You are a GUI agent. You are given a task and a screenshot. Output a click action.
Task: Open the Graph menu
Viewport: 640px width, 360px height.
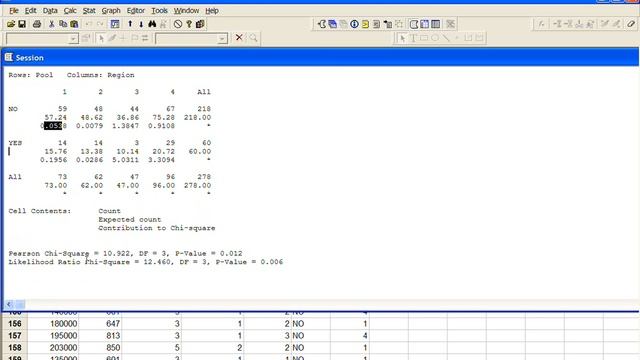(x=111, y=11)
